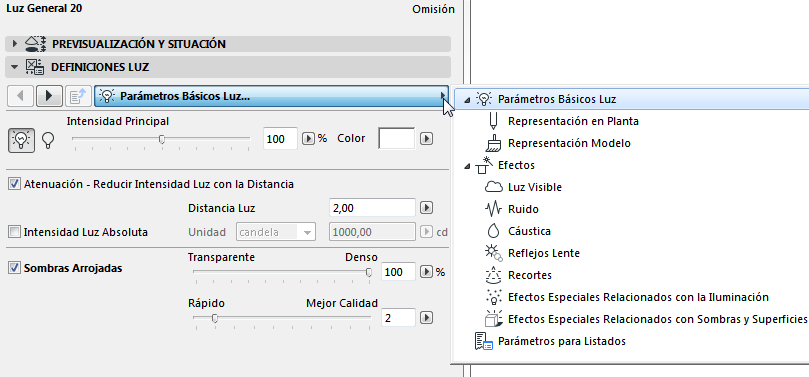Open the Color swatch picker
The width and height of the screenshot is (809, 377).
tap(397, 139)
